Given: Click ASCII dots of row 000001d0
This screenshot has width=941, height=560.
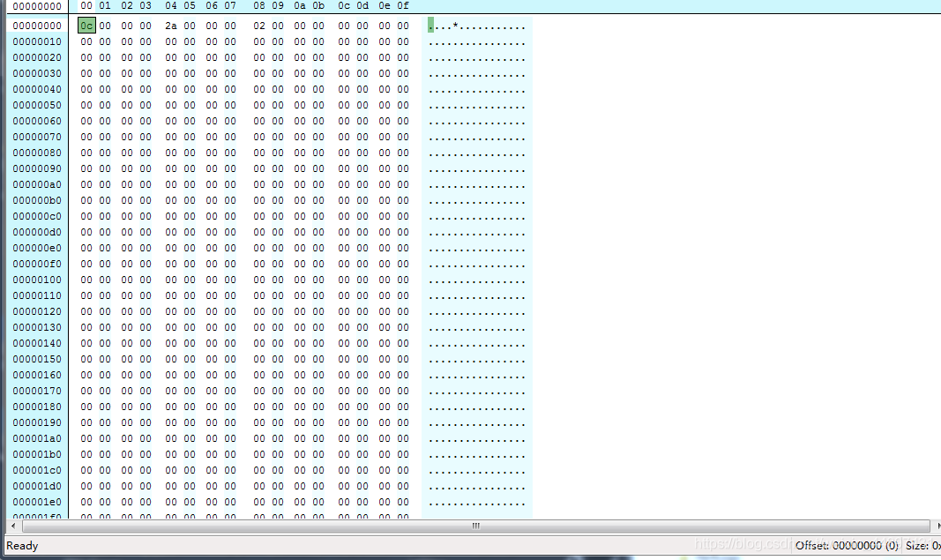Looking at the screenshot, I should point(477,486).
